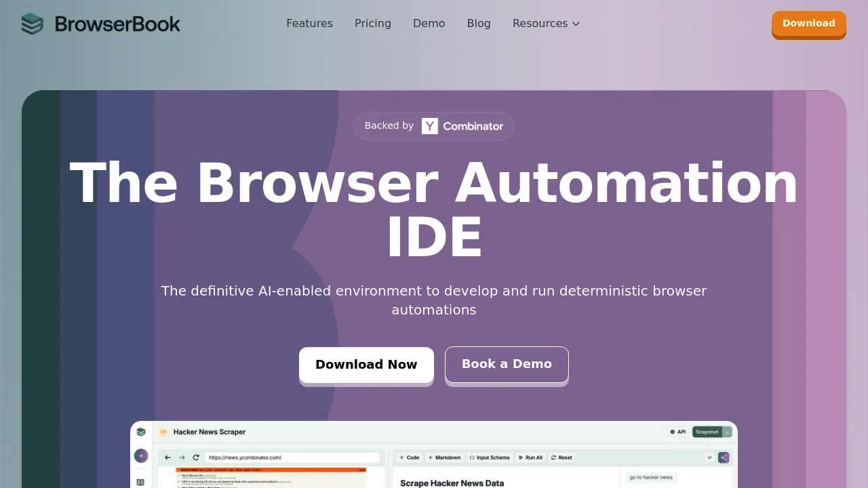Expand the Snapshot dropdown chevron
Image resolution: width=868 pixels, height=488 pixels.
pos(727,432)
